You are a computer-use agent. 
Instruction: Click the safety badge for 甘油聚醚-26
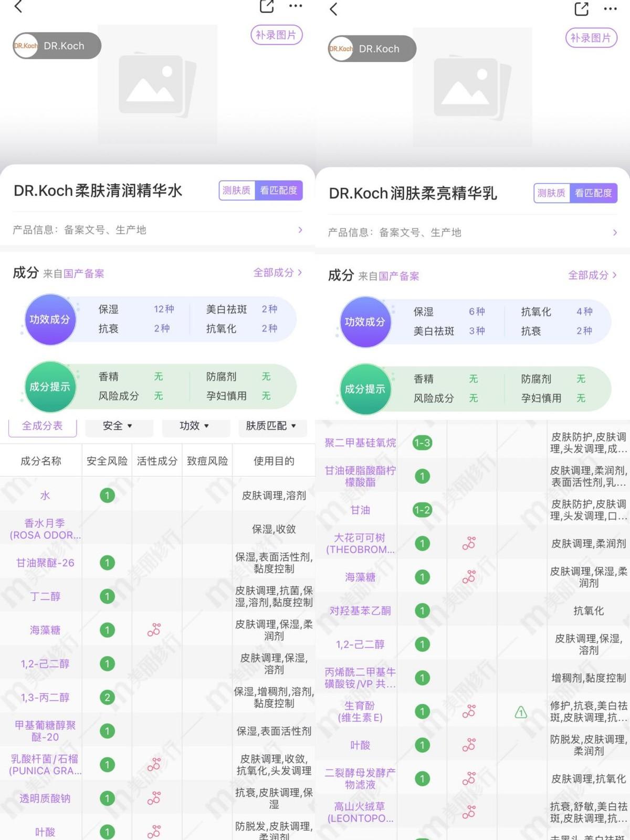pyautogui.click(x=107, y=563)
